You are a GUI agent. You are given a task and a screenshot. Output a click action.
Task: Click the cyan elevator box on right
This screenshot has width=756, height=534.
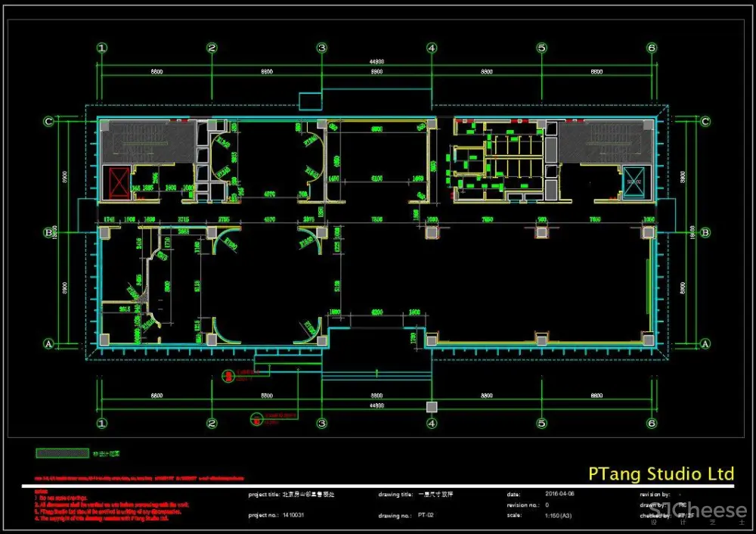click(632, 181)
